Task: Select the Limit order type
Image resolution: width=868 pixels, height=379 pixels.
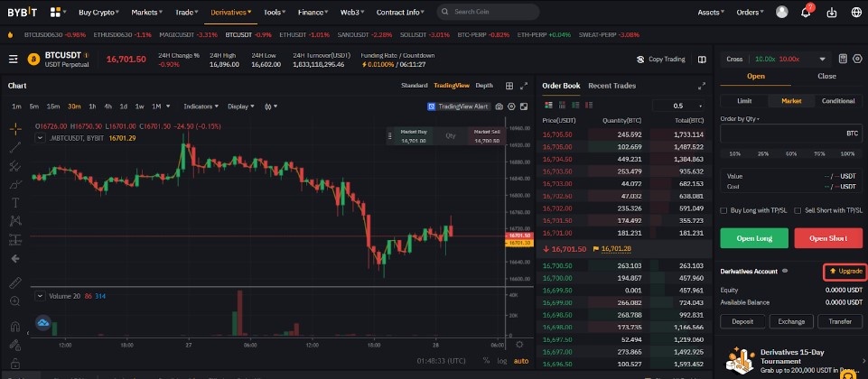Action: point(744,101)
